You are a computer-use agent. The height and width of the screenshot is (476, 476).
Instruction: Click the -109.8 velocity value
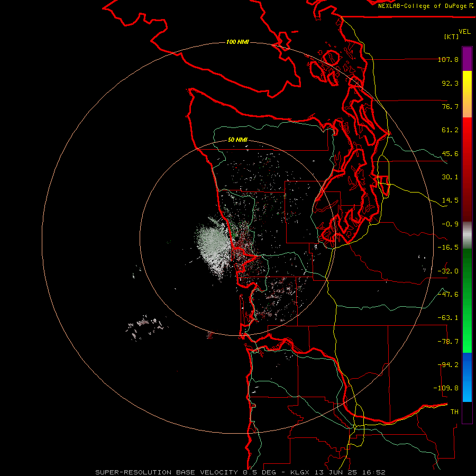coord(446,388)
